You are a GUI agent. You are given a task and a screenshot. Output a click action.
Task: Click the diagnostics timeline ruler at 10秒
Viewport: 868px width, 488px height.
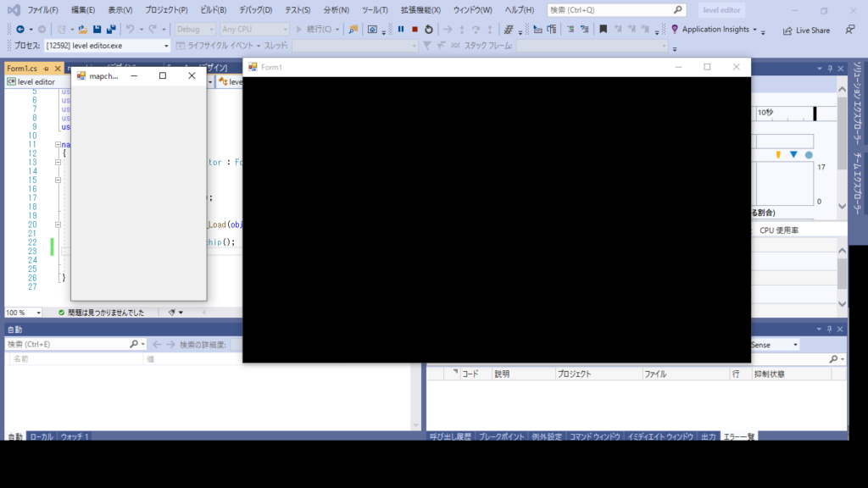pos(765,112)
